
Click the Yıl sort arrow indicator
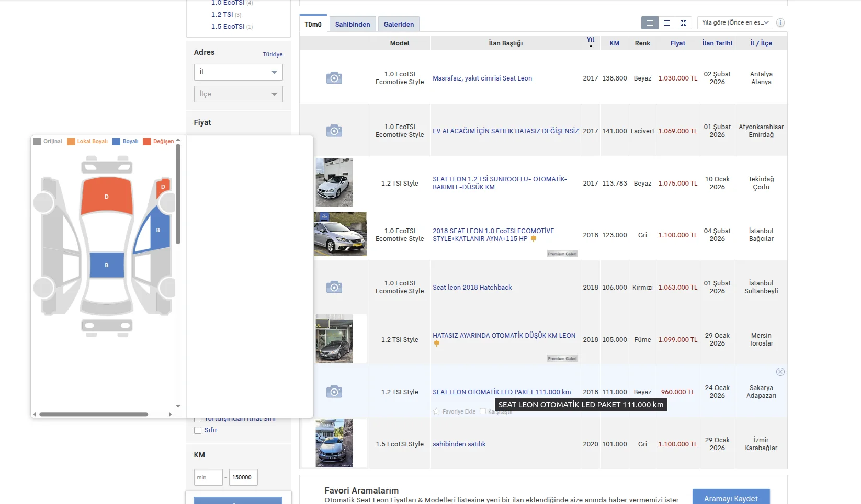coord(591,46)
